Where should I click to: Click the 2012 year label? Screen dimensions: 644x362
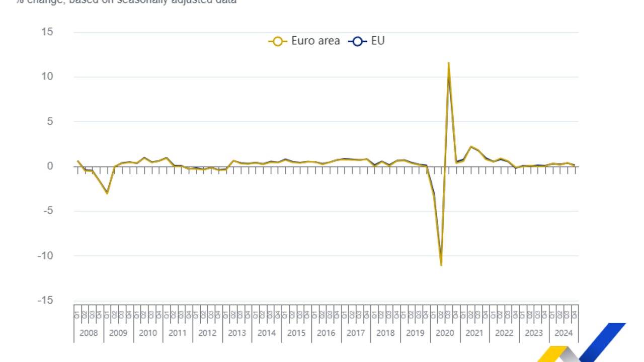pos(207,333)
